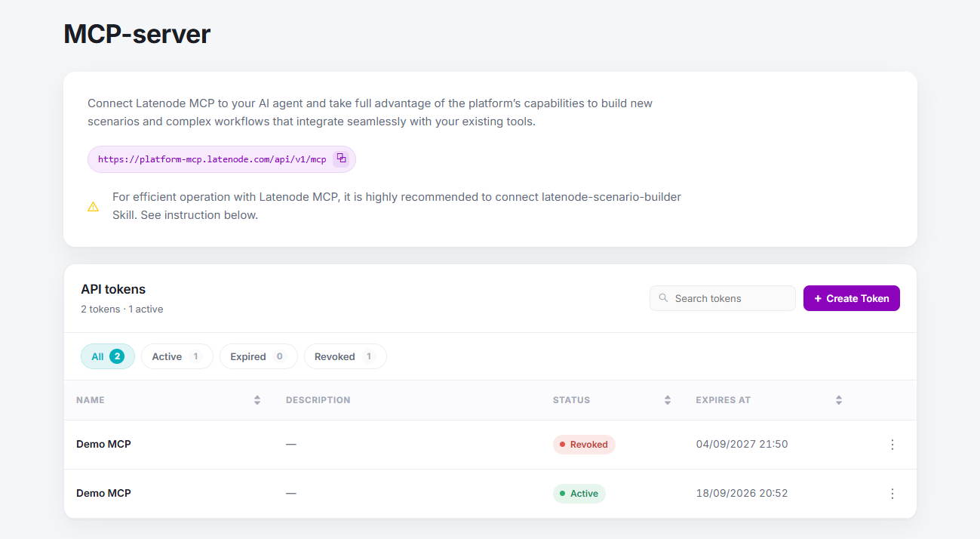Click the platform-mcp.latenode.com URL chip
Viewport: 980px width, 539px height.
pyautogui.click(x=222, y=159)
